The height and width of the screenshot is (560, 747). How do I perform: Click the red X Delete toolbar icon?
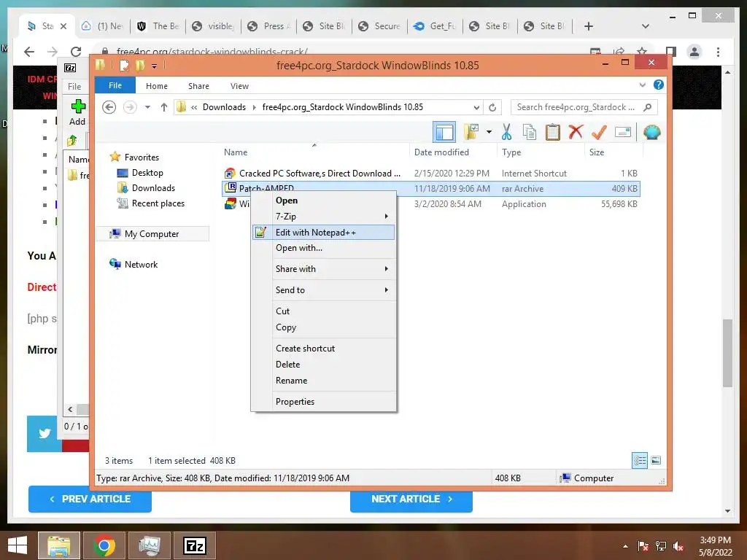pos(576,131)
